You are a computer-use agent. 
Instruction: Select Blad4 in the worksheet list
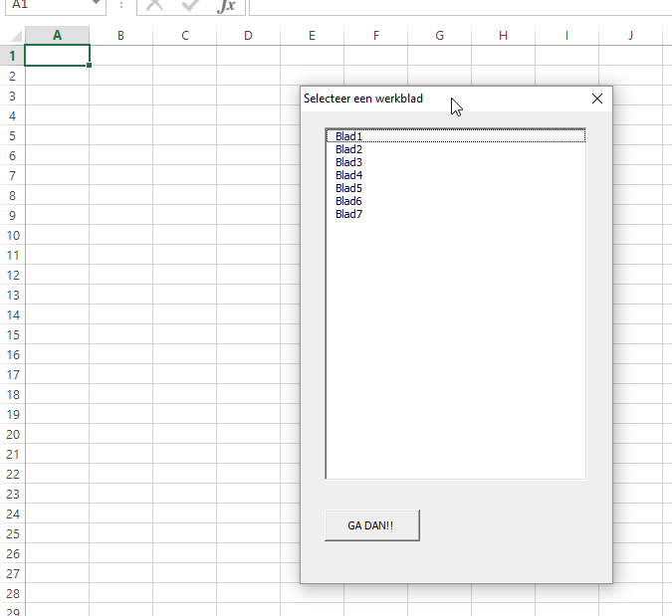[456, 175]
